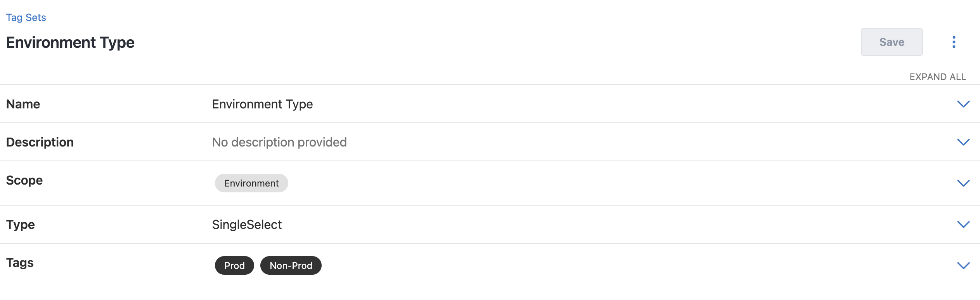Expand the Type row chevron
This screenshot has height=300, width=980.
click(x=963, y=225)
